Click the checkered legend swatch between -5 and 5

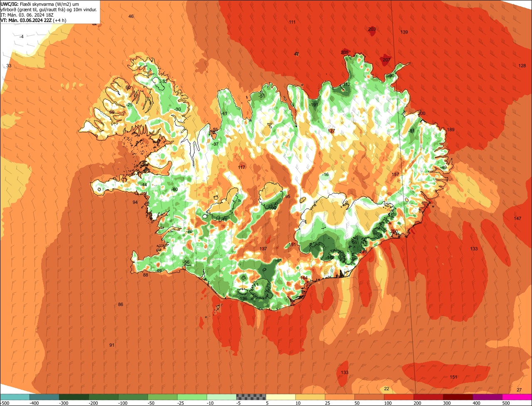[x=251, y=397]
